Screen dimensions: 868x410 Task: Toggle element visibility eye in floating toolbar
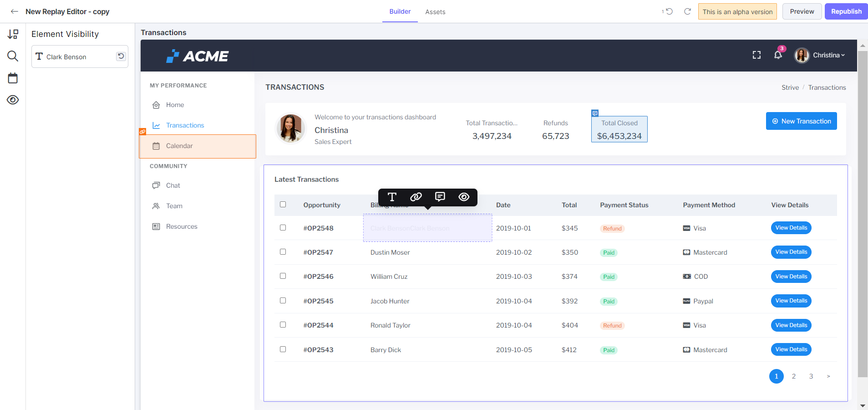[x=464, y=197]
